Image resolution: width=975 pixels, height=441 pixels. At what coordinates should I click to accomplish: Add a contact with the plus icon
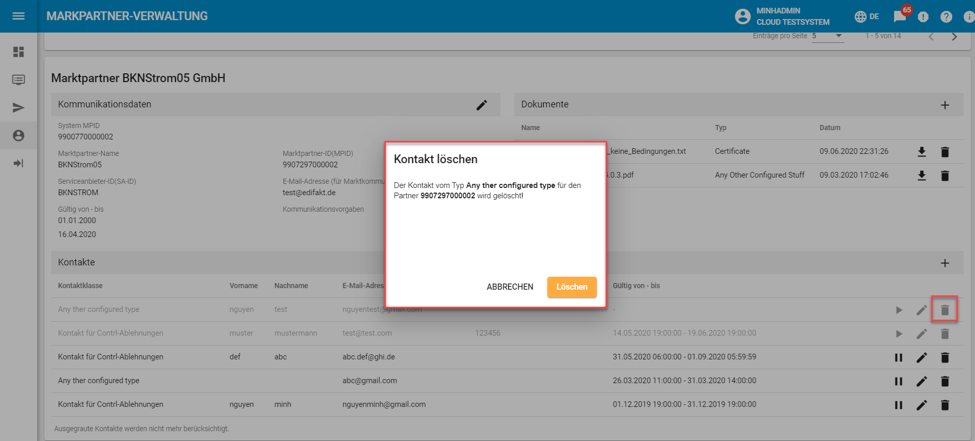point(945,262)
